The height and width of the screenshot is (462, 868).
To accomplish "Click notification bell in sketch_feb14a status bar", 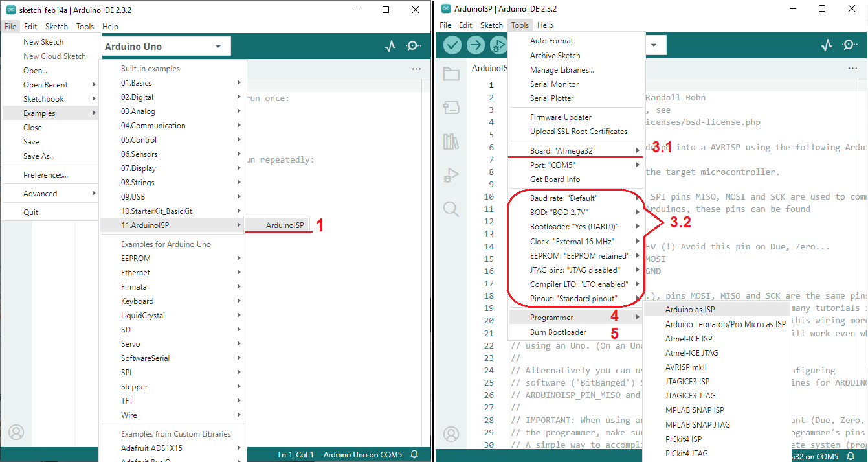I will [415, 455].
